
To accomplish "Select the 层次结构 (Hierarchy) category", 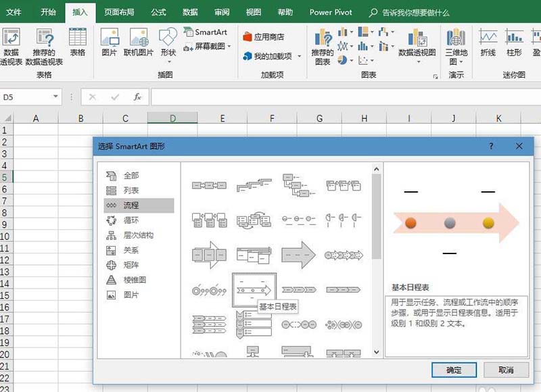I will click(139, 235).
